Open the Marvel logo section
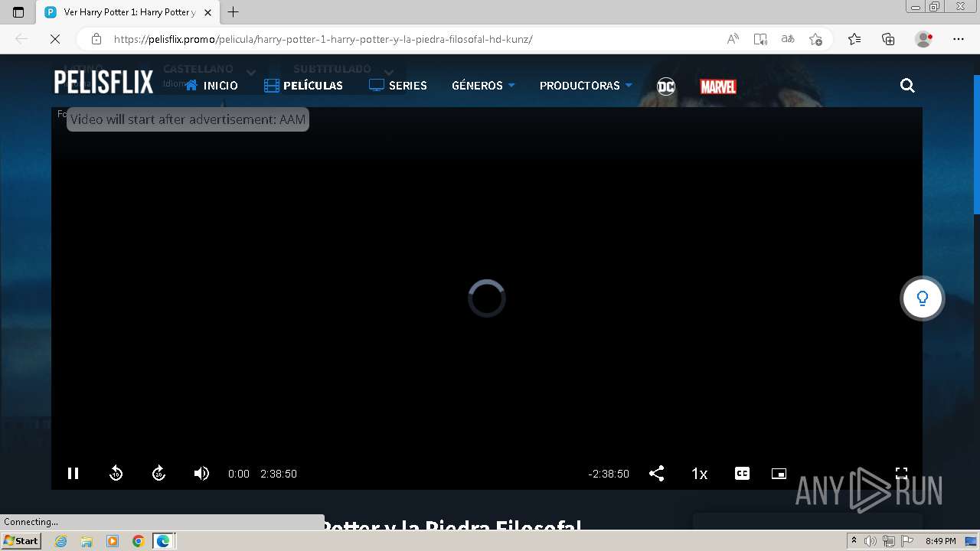Image resolution: width=980 pixels, height=551 pixels. tap(718, 86)
